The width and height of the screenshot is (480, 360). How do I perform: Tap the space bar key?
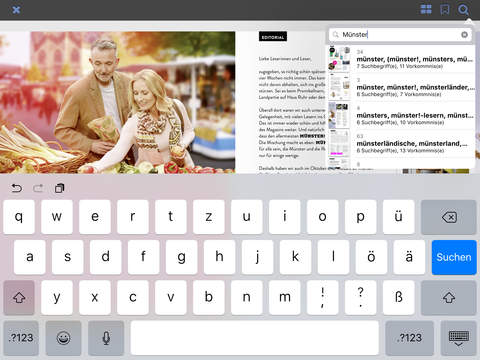point(255,338)
